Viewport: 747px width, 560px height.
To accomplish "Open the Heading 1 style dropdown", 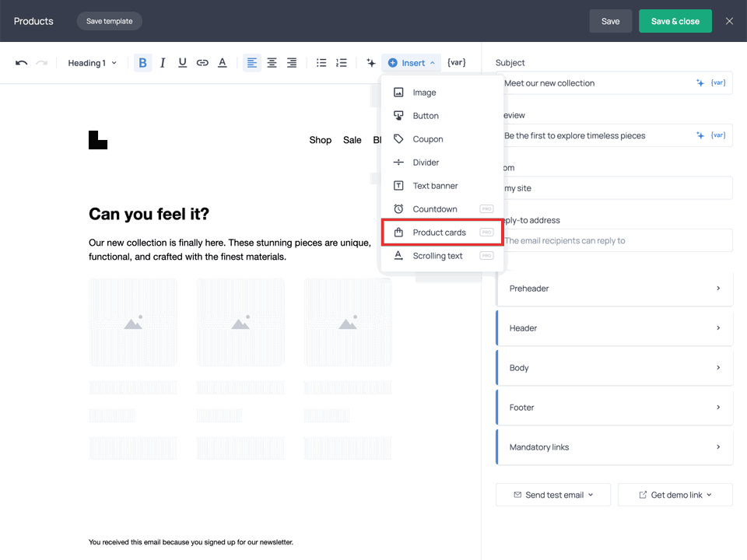I will coord(91,62).
